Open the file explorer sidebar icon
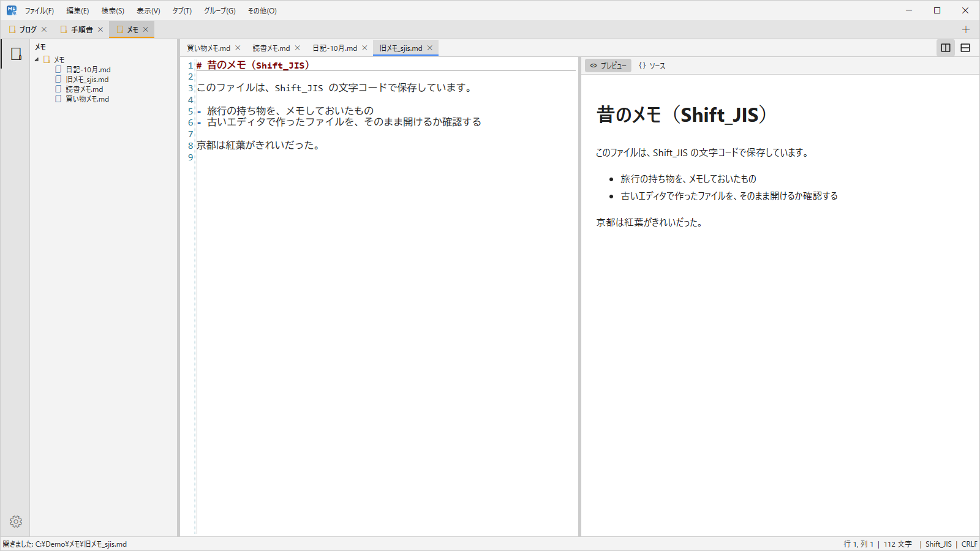 point(16,54)
